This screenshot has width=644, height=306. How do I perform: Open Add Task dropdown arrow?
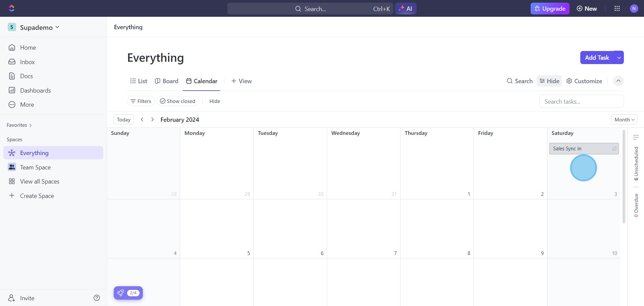tap(619, 57)
